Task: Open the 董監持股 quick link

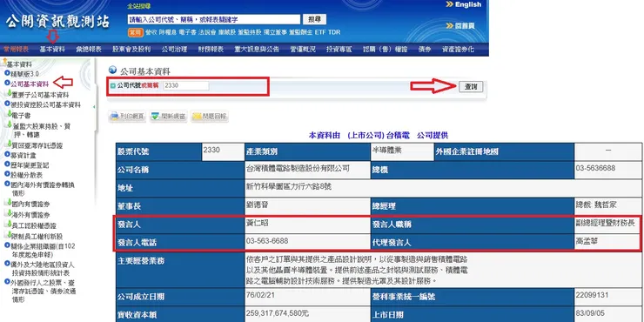Action: point(249,32)
